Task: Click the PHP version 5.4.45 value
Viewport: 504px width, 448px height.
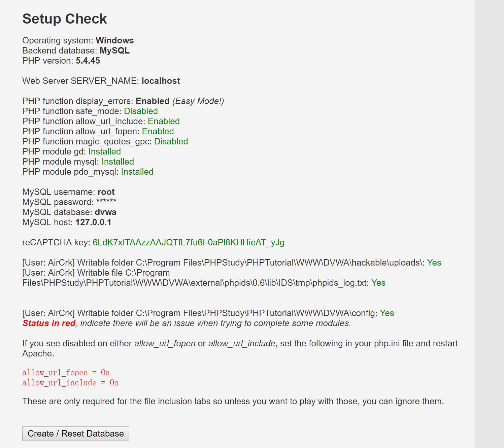Action: point(88,61)
